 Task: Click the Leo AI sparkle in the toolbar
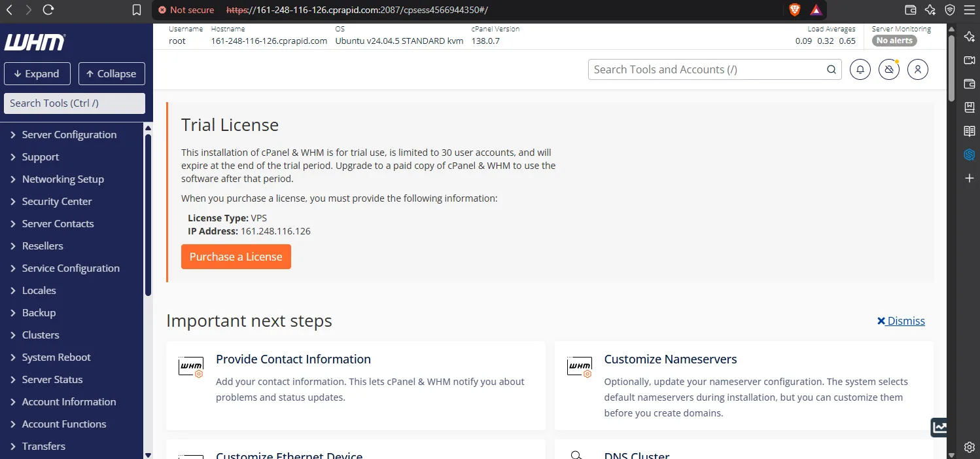point(930,10)
